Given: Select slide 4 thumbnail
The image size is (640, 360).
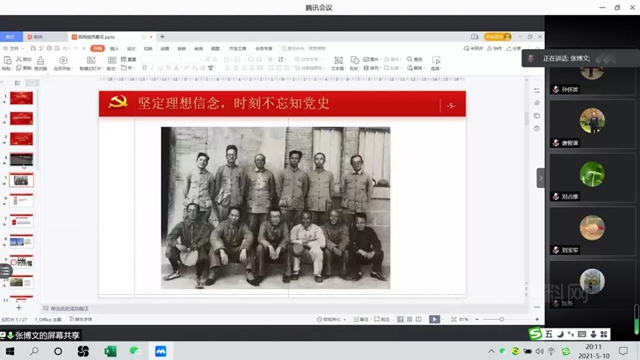Looking at the screenshot, I should click(x=21, y=160).
